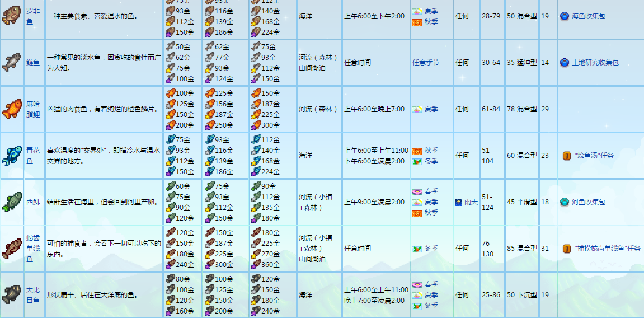Follow the 河鱼收集包 link
644x318 pixels.
click(x=589, y=202)
